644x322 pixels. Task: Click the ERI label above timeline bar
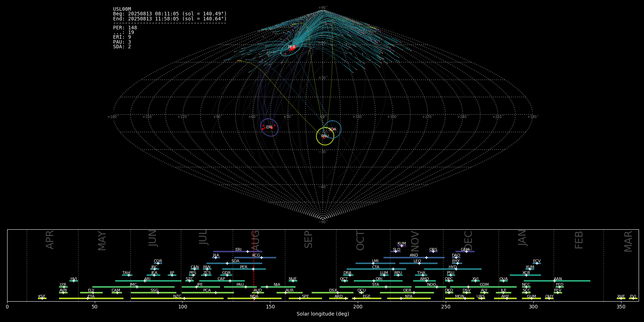click(239, 250)
